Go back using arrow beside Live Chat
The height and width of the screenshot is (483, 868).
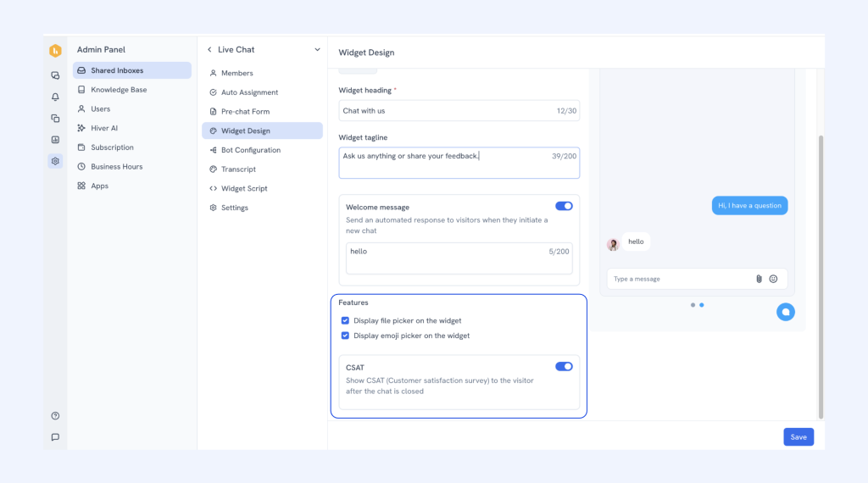point(209,50)
